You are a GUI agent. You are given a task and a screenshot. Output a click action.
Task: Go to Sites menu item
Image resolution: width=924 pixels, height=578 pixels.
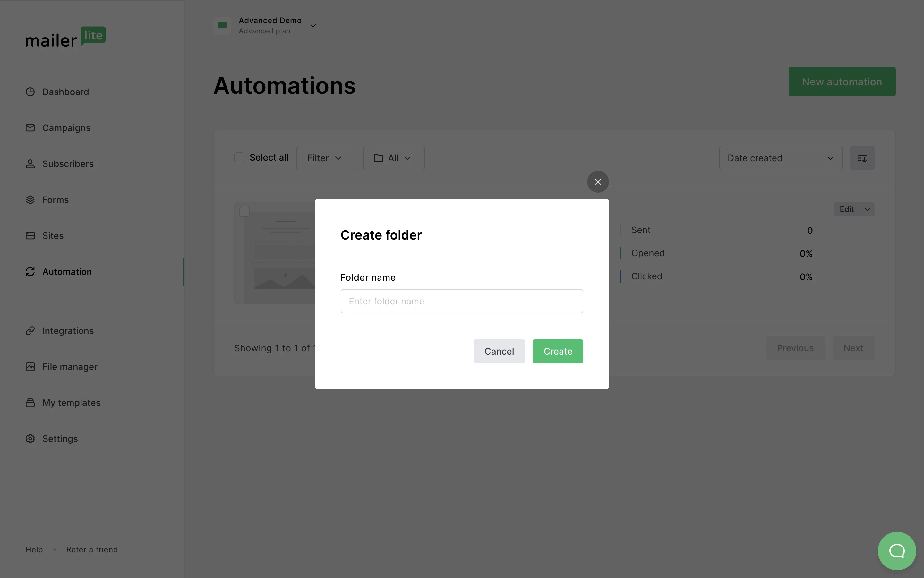(x=53, y=235)
